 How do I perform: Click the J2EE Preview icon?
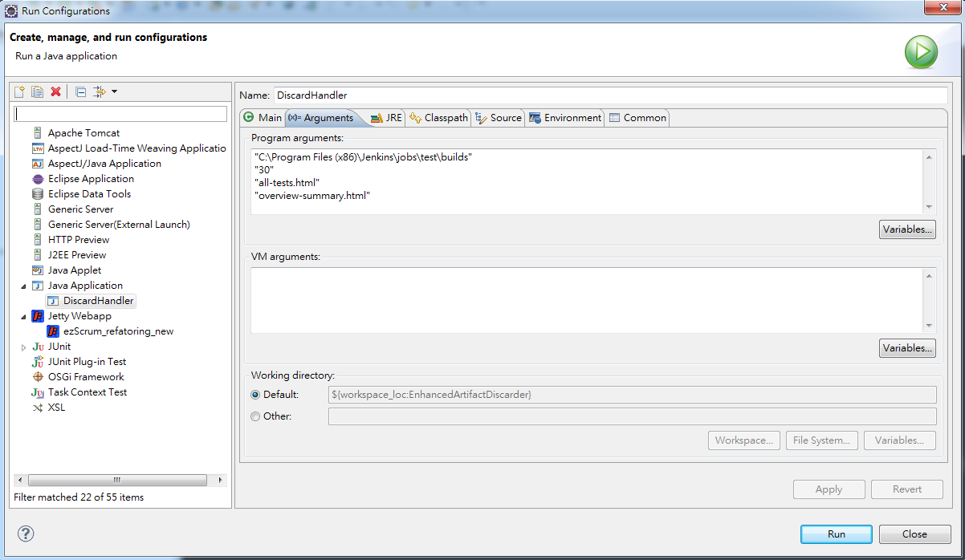(38, 255)
